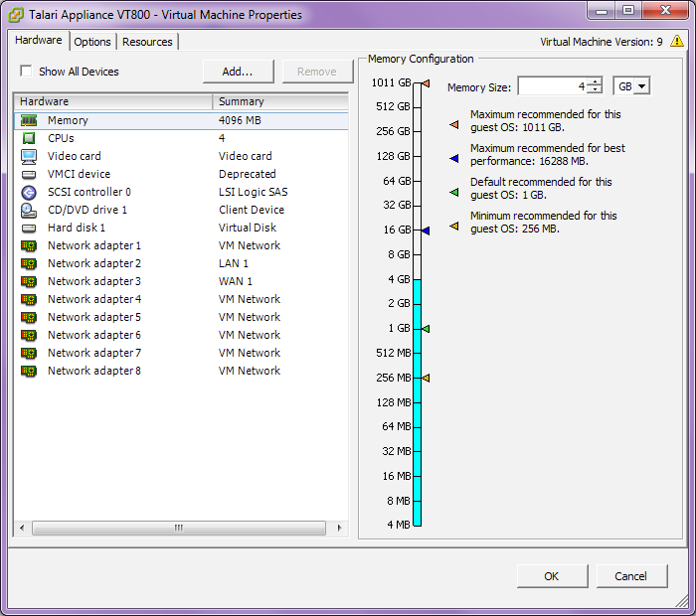
Task: Confirm changes with the OK button
Action: coord(552,576)
